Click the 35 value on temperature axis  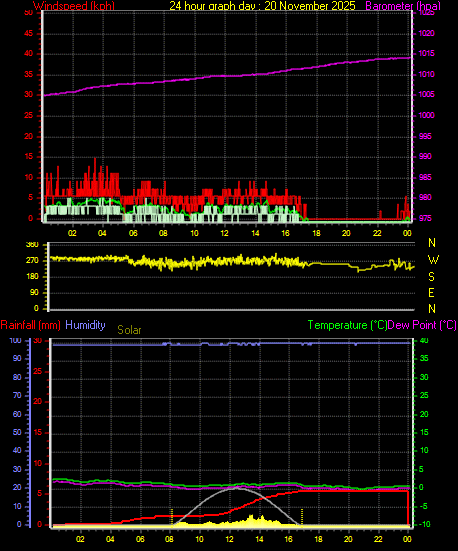pyautogui.click(x=424, y=358)
